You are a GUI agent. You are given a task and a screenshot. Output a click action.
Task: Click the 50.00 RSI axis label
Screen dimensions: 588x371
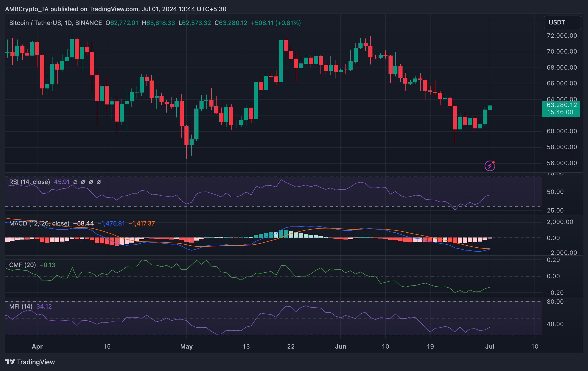click(x=555, y=192)
